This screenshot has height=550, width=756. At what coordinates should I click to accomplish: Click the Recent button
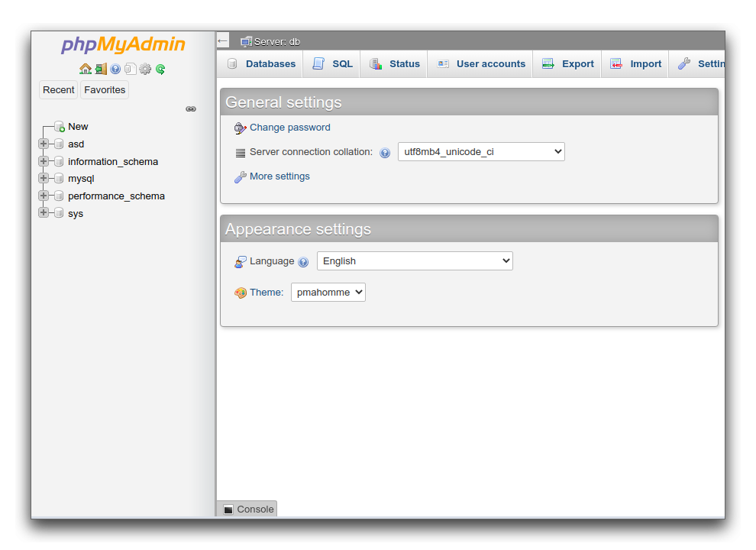pos(58,89)
